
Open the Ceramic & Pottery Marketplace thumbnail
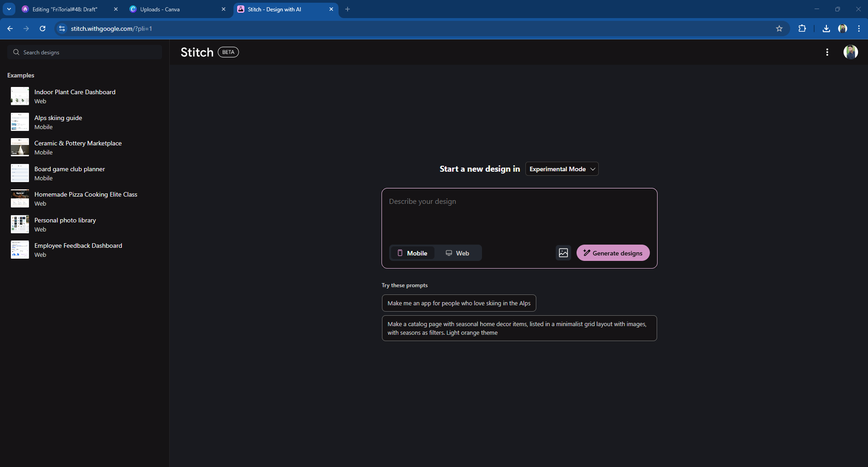(20, 147)
